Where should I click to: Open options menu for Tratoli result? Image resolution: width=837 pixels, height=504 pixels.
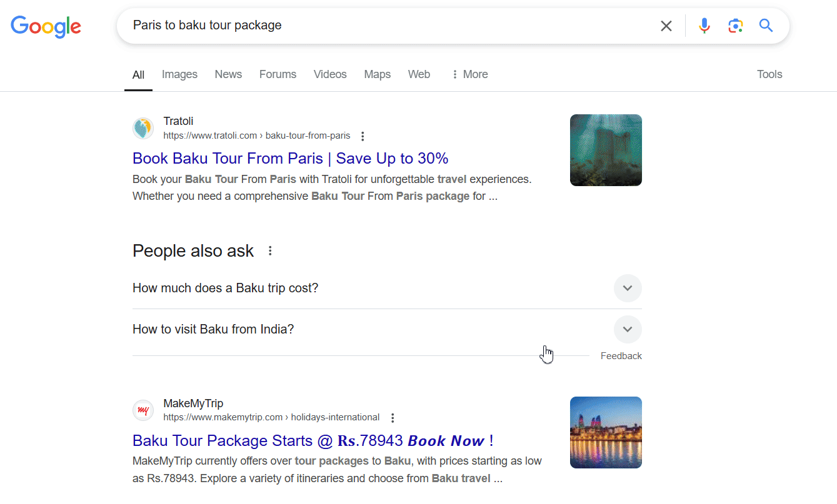pyautogui.click(x=363, y=136)
